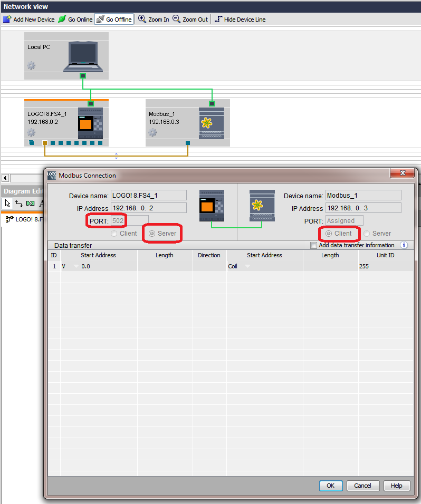Open LOGO! 8.FS4_1 settings gear
421x504 pixels.
[31, 132]
